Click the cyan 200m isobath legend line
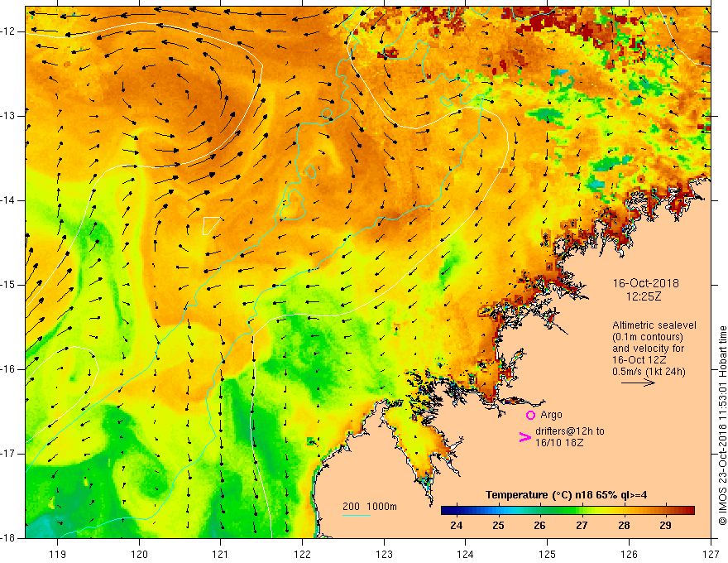This screenshot has height=563, width=728. (356, 515)
